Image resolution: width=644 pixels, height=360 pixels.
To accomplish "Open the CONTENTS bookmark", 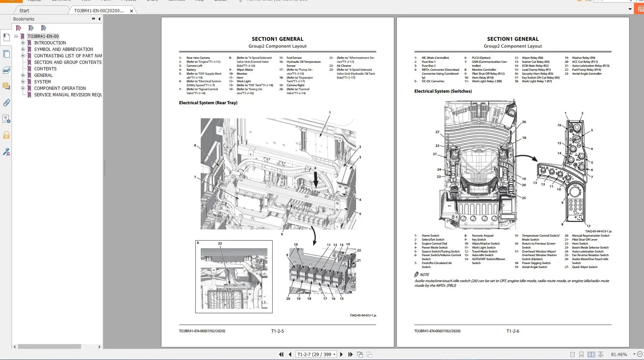I will pyautogui.click(x=45, y=69).
